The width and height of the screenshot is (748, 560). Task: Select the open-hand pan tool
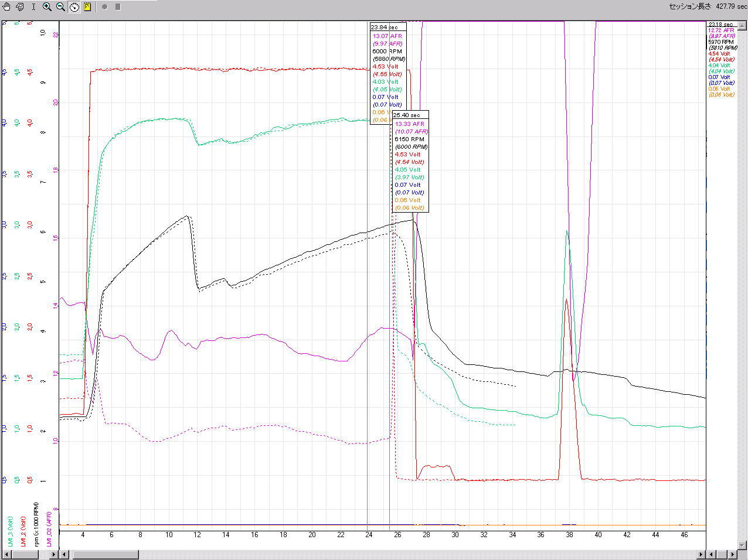coord(6,7)
